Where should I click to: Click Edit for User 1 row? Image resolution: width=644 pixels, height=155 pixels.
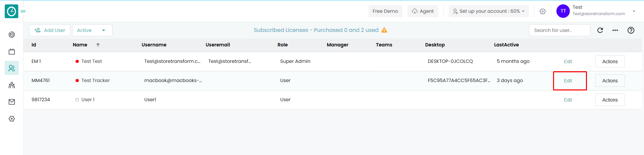[568, 100]
